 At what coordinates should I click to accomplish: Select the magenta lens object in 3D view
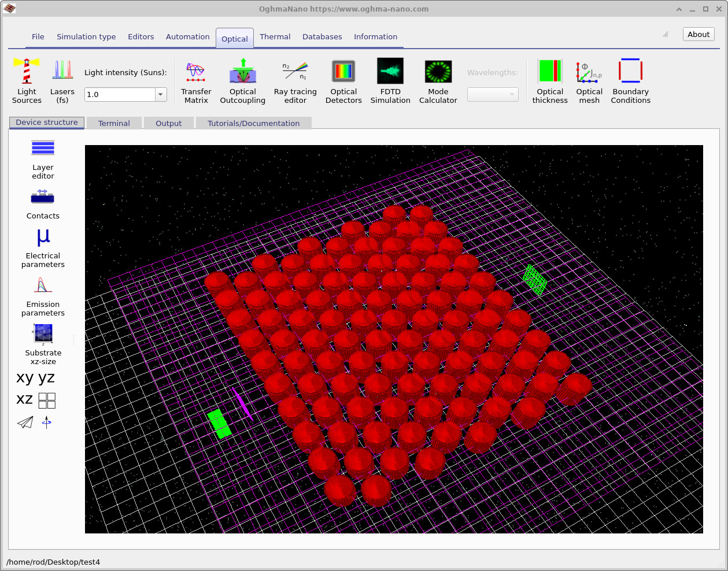[242, 403]
